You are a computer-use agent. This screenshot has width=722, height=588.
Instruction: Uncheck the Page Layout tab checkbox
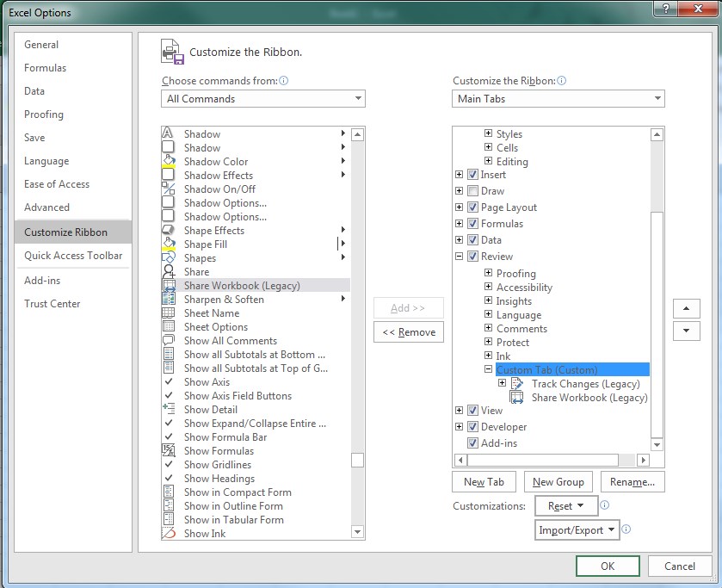(472, 207)
